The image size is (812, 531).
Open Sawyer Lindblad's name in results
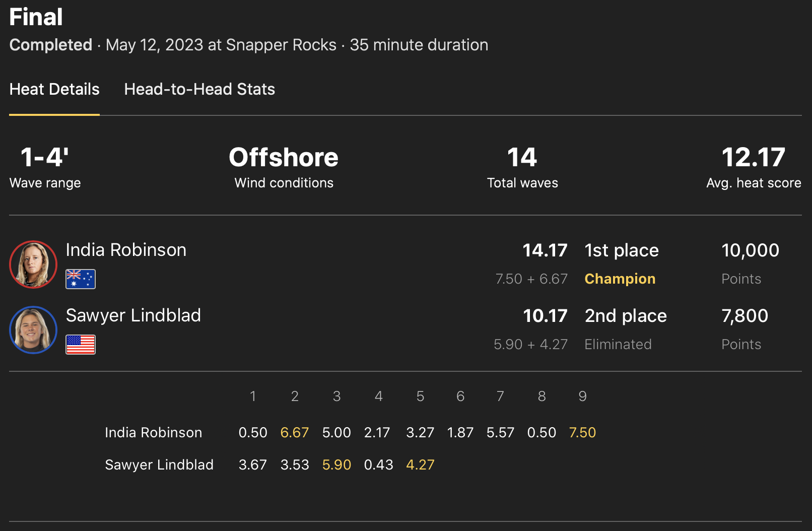click(133, 315)
